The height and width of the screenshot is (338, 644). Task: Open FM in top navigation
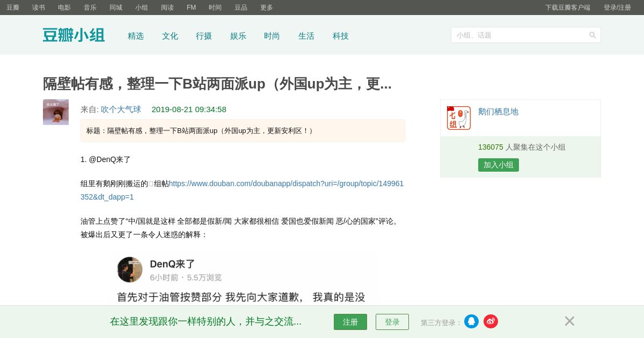coord(191,8)
